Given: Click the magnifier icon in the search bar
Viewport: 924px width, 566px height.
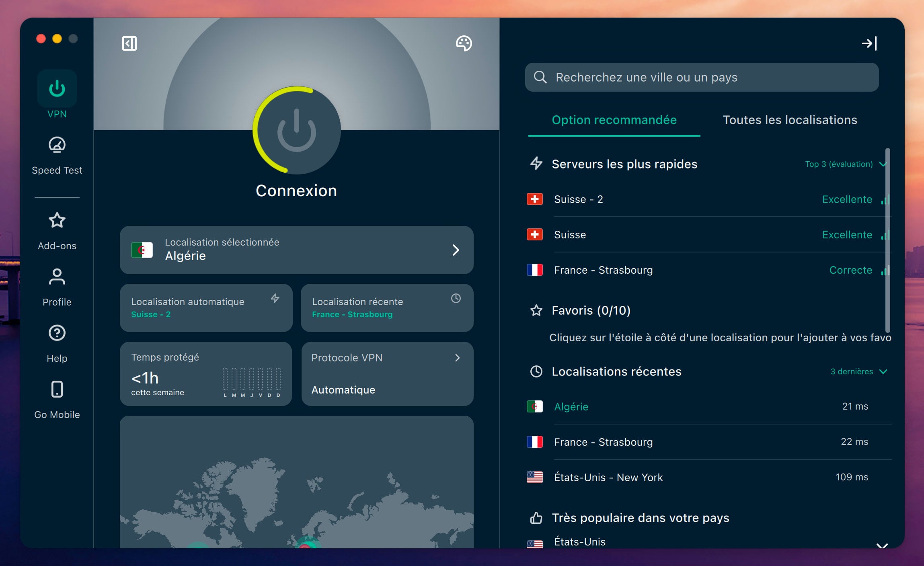Looking at the screenshot, I should (540, 77).
